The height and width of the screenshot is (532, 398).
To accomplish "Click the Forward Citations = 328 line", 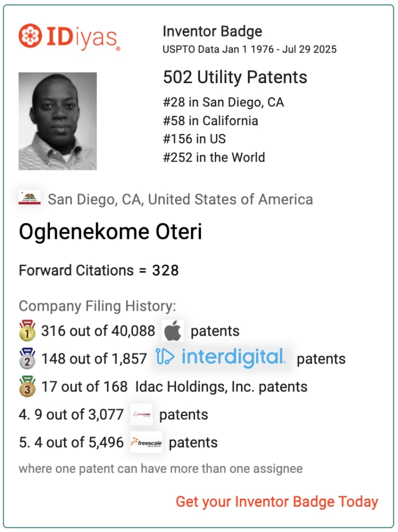I will pyautogui.click(x=99, y=271).
